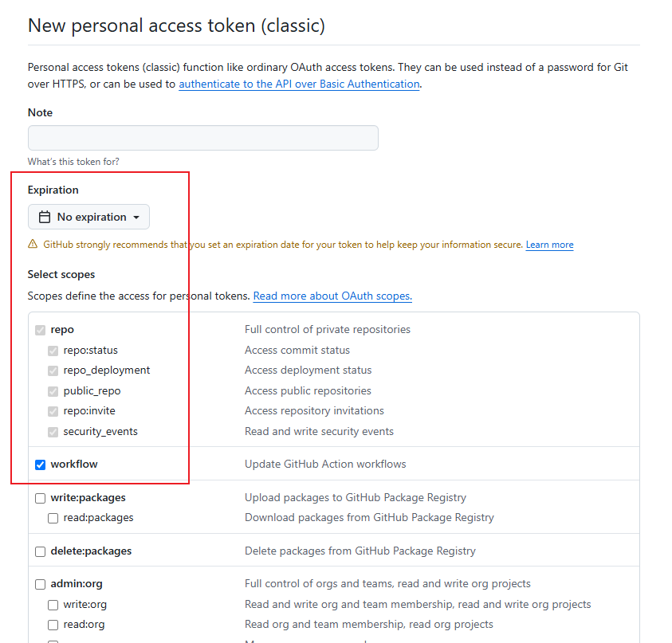
Task: Click the repo:invite checkbox
Action: [x=53, y=411]
